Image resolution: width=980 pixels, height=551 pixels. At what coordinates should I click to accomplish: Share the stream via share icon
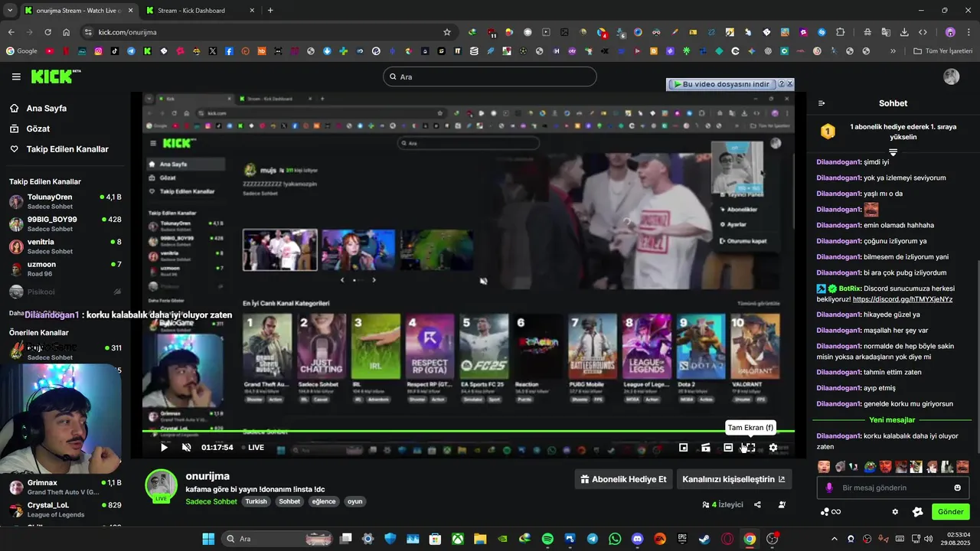pos(757,505)
